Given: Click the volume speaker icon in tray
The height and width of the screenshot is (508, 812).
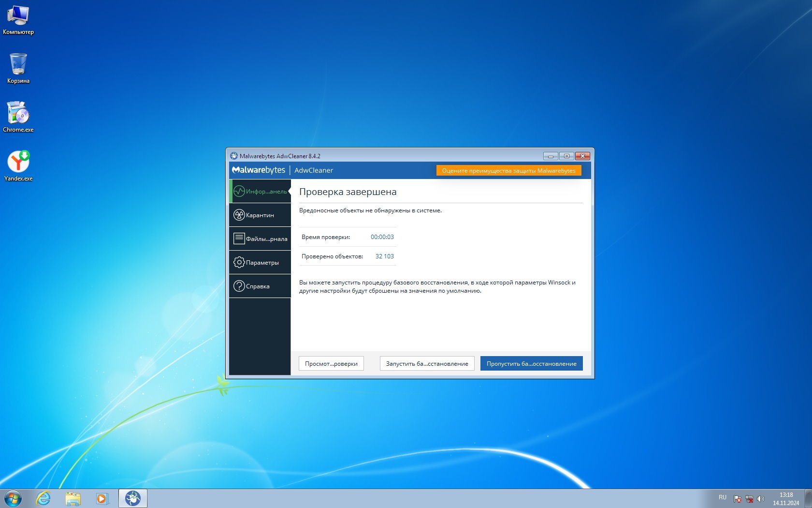Looking at the screenshot, I should pyautogui.click(x=760, y=499).
